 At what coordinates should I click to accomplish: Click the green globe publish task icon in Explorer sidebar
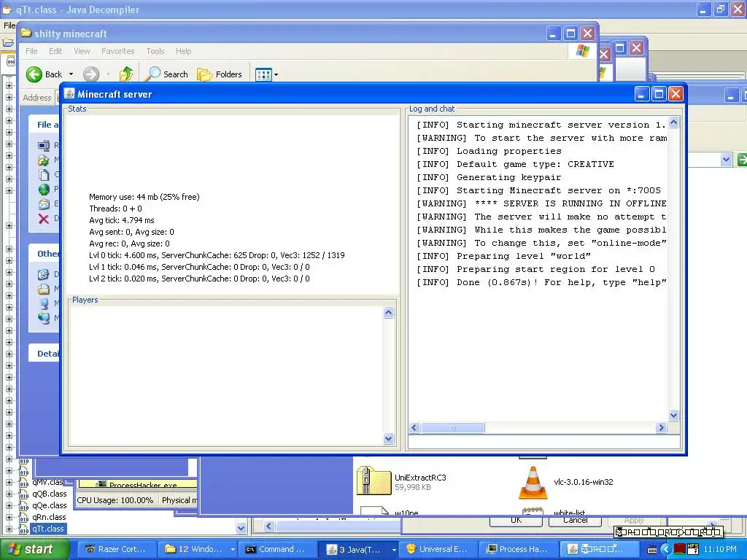43,190
